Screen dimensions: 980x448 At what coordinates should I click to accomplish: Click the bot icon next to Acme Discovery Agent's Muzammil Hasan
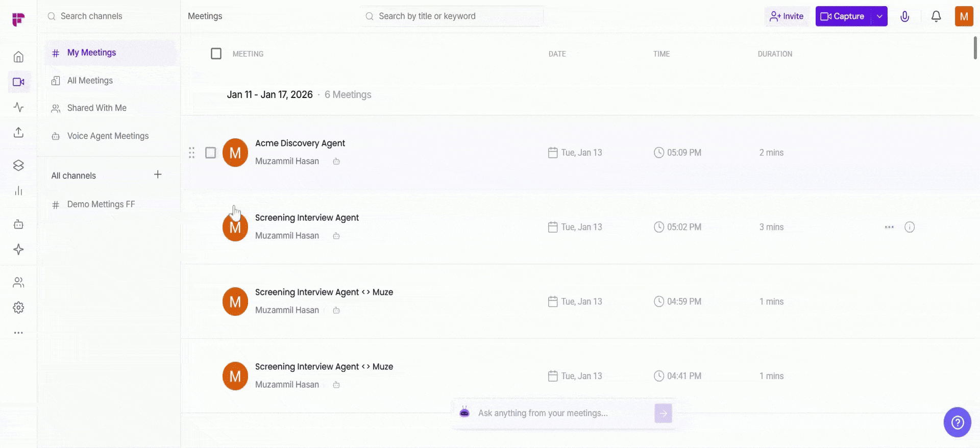coord(336,161)
